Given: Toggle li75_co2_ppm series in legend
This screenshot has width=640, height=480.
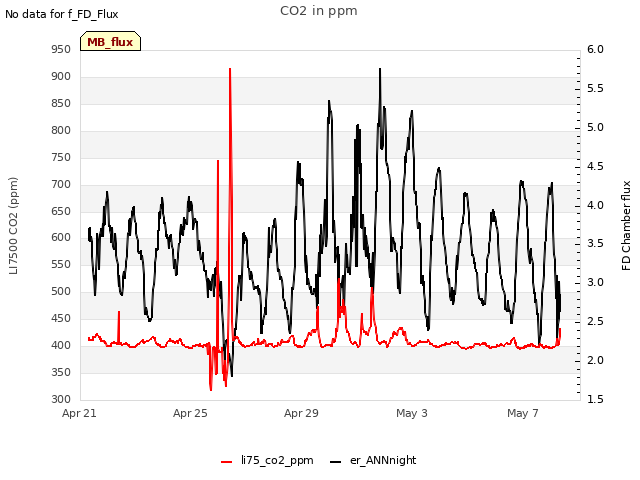Looking at the screenshot, I should pos(267,460).
